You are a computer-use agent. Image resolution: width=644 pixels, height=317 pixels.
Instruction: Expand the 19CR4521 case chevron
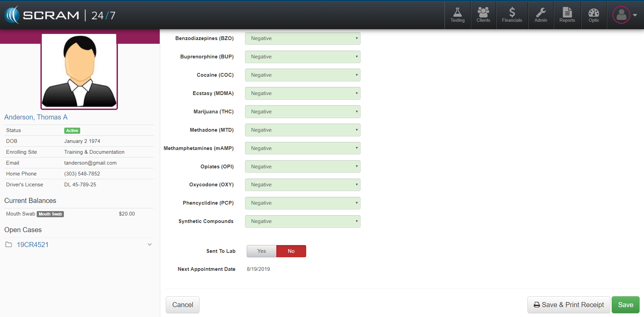click(150, 245)
